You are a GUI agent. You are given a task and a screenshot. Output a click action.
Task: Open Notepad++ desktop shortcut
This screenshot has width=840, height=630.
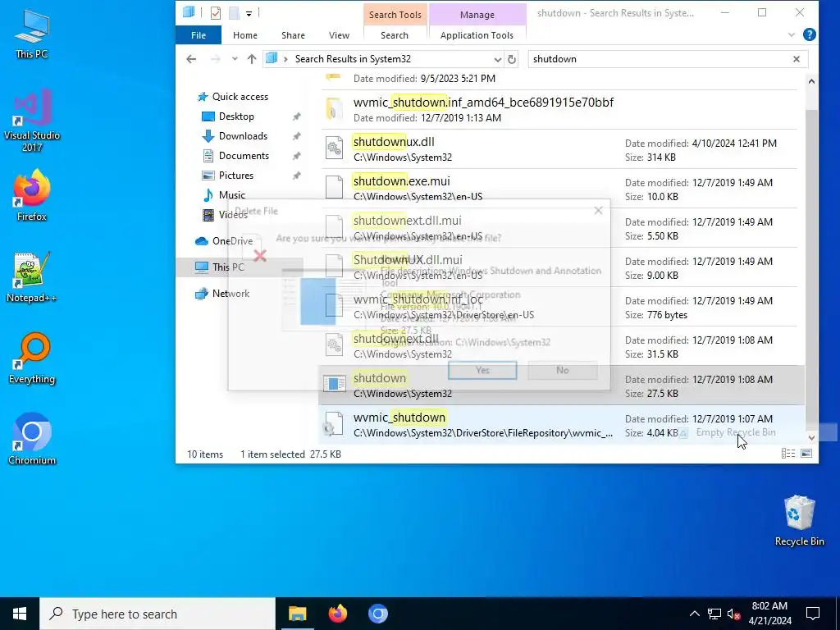coord(32,277)
